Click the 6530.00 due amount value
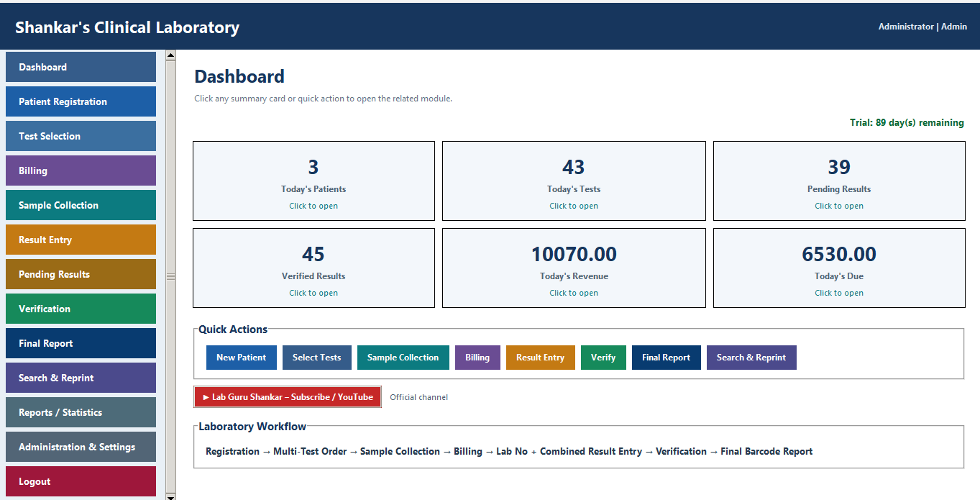The image size is (980, 500). pos(839,254)
